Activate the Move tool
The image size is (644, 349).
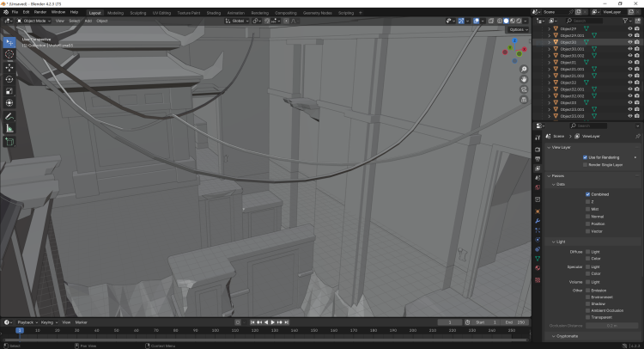[9, 67]
